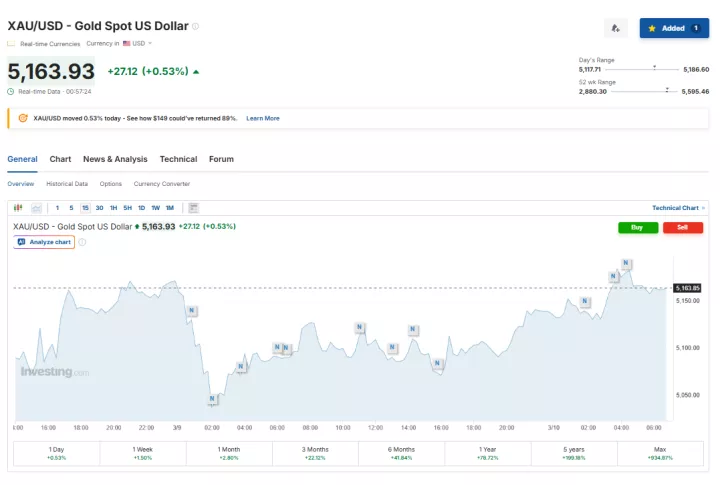This screenshot has height=485, width=720.
Task: Switch to the area chart type icon
Action: point(36,208)
